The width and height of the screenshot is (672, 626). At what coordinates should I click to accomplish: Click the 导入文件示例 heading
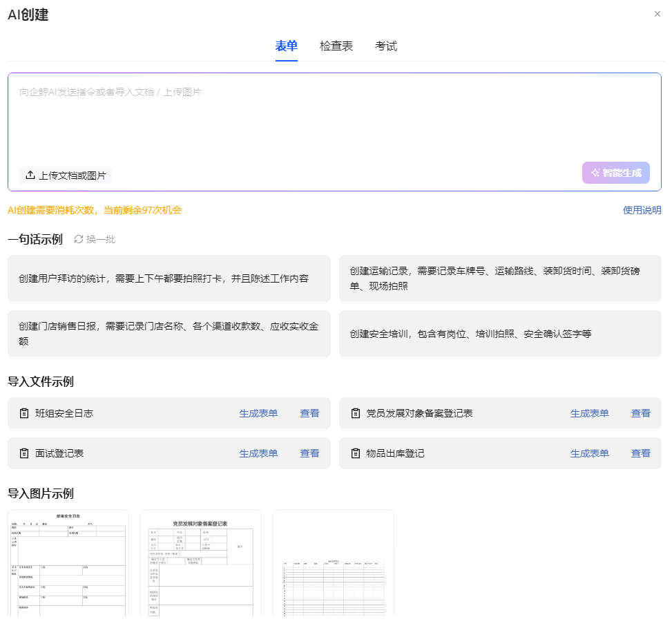[x=41, y=381]
